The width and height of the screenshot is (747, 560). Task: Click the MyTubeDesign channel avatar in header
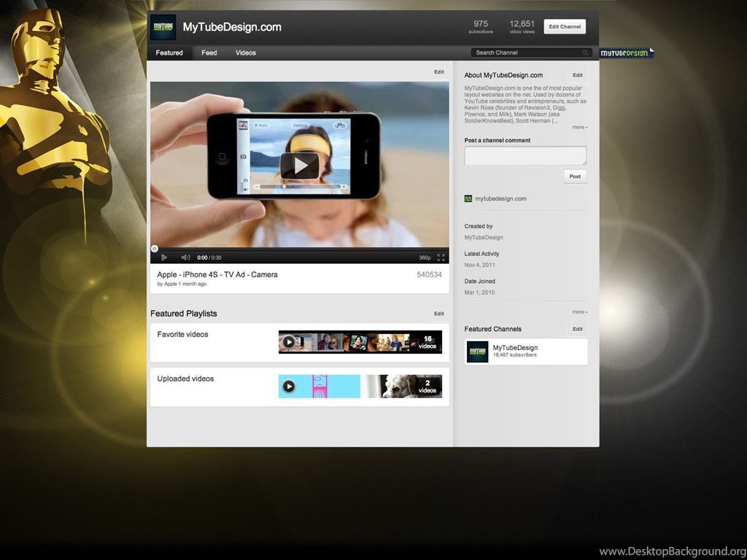point(163,27)
